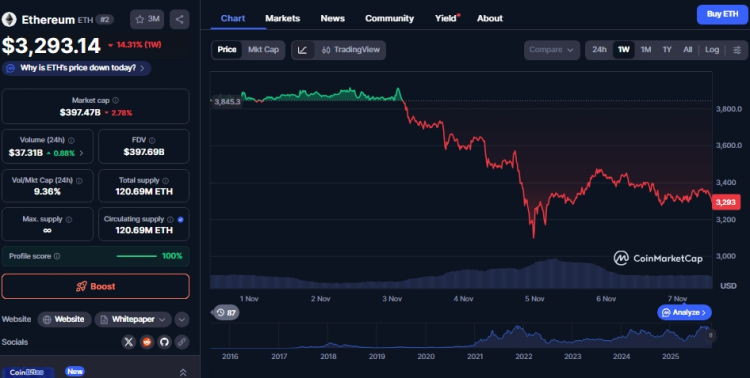750x378 pixels.
Task: Click the New badge
Action: coord(75,371)
